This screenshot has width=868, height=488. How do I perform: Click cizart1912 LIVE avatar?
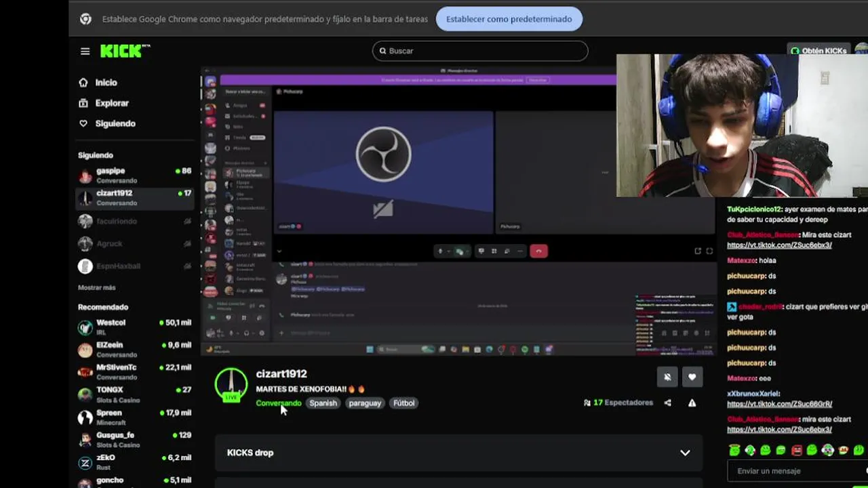tap(231, 385)
